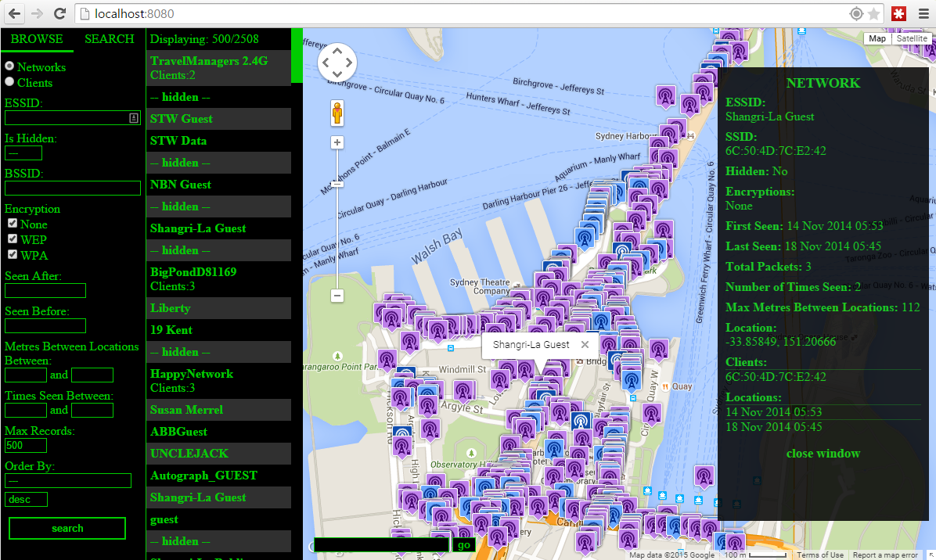Image resolution: width=936 pixels, height=560 pixels.
Task: Click the browser forward arrow
Action: [x=37, y=13]
